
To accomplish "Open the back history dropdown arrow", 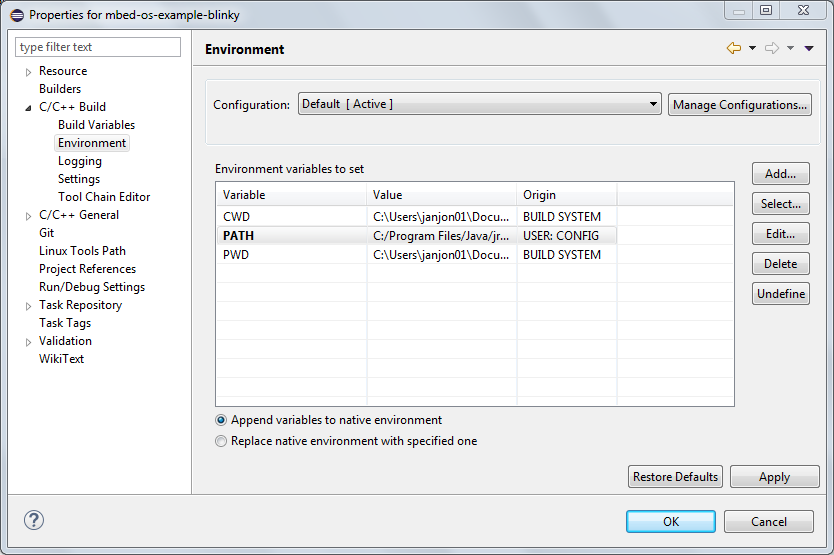I will (x=752, y=49).
